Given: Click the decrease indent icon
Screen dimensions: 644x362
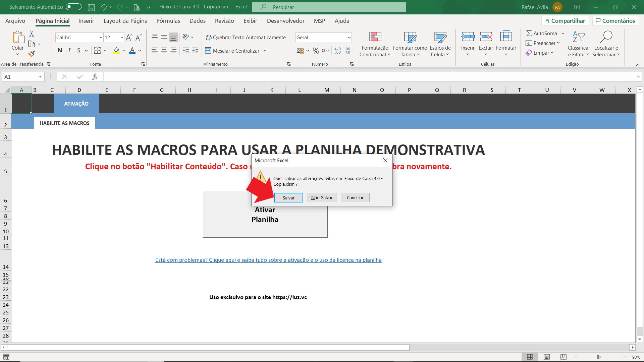Looking at the screenshot, I should [186, 51].
